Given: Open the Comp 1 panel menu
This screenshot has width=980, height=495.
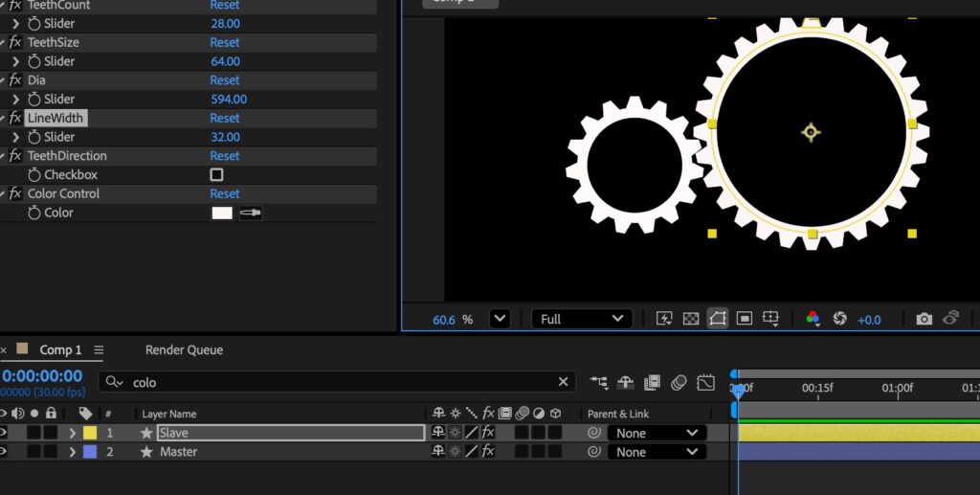Looking at the screenshot, I should [99, 350].
